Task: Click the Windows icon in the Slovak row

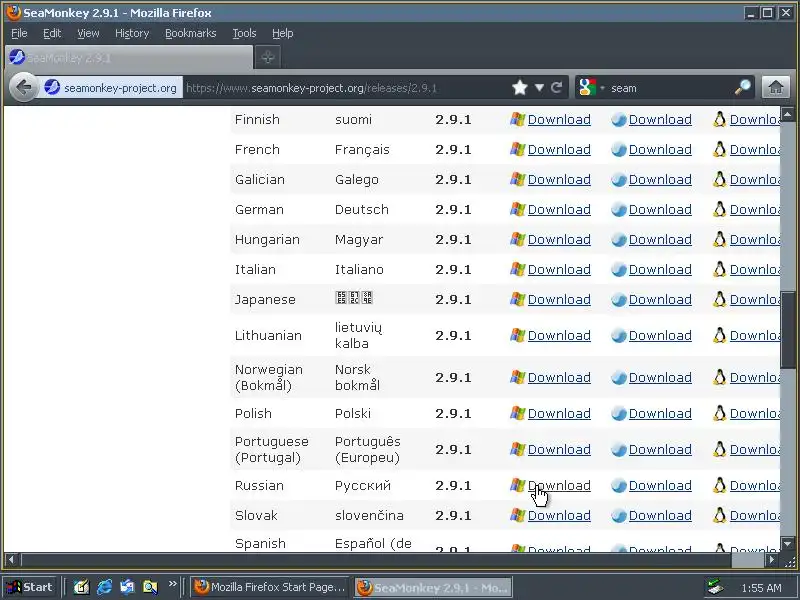Action: (x=517, y=515)
